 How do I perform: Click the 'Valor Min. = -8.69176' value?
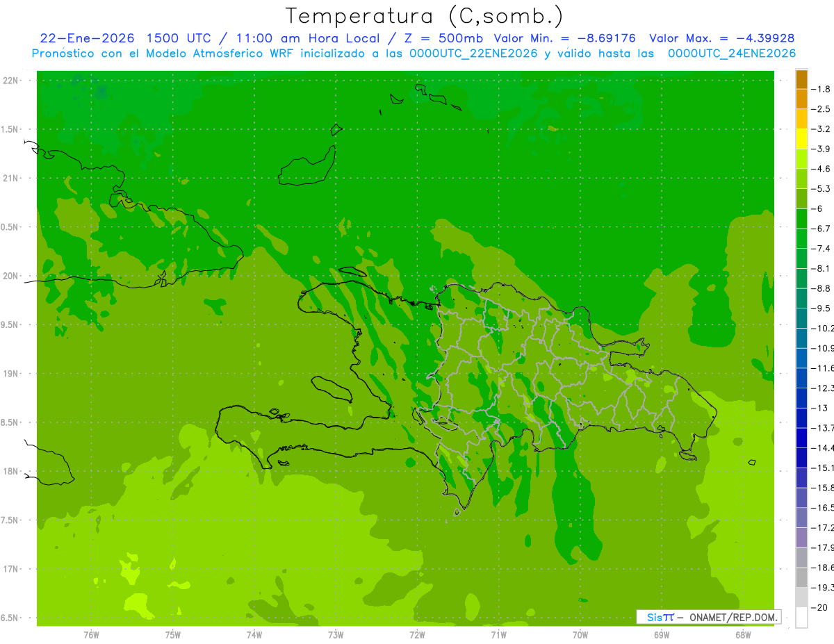[564, 38]
